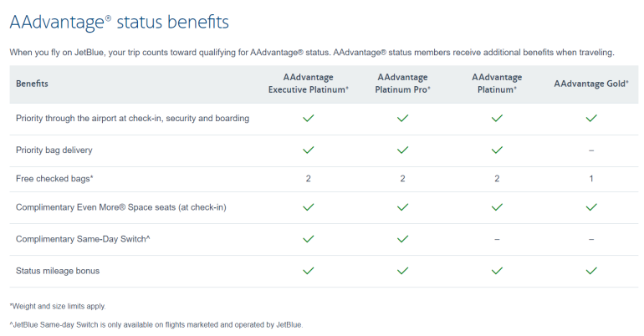Click Gold free checked bags value 1
Image resolution: width=644 pixels, height=336 pixels.
click(x=591, y=179)
